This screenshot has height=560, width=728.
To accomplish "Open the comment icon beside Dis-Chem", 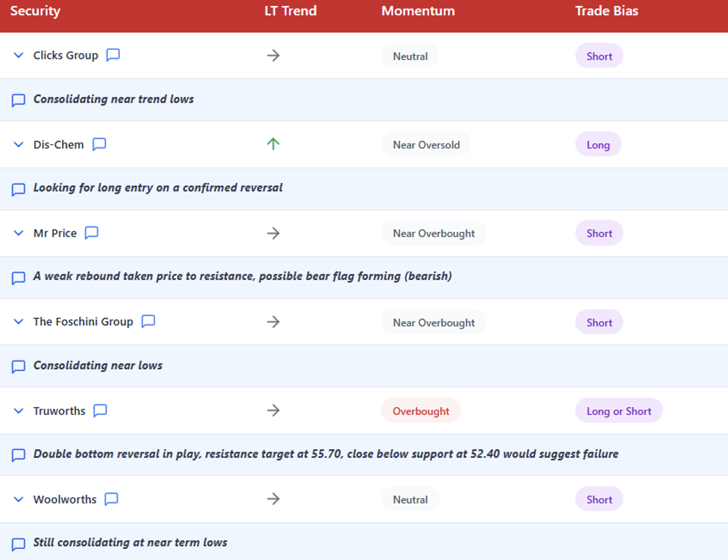I will [99, 144].
